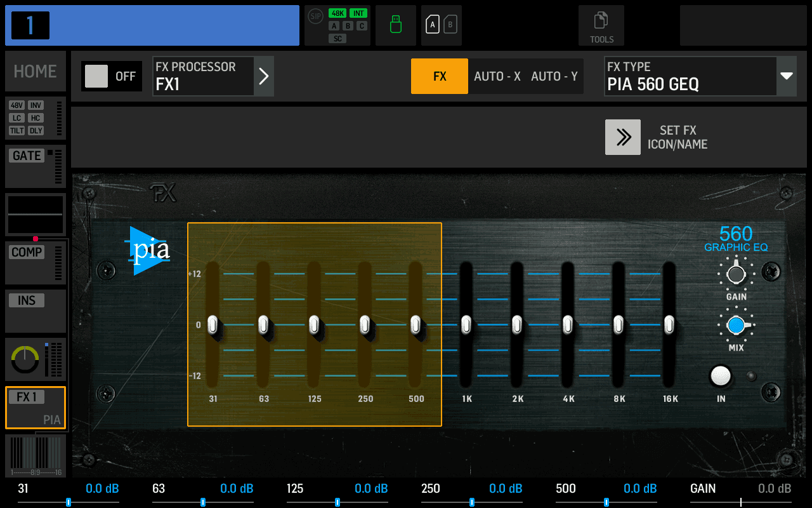
Task: Open the HOME screen
Action: (x=36, y=71)
